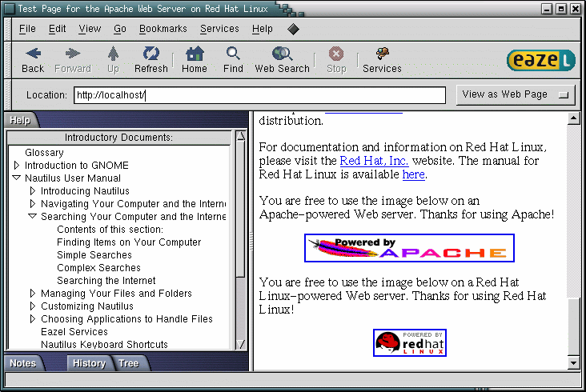Click the diamond icon after Help menu
Image resolution: width=586 pixels, height=392 pixels.
(x=293, y=29)
